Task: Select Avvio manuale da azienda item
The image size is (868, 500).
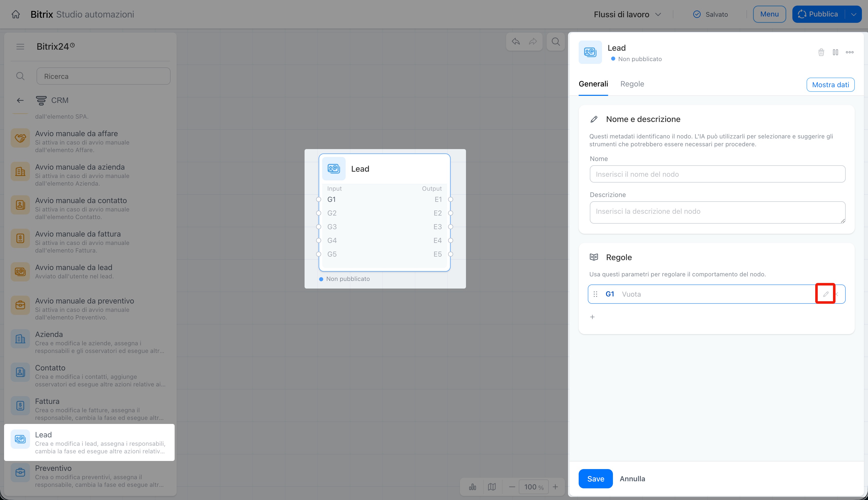Action: [x=89, y=175]
